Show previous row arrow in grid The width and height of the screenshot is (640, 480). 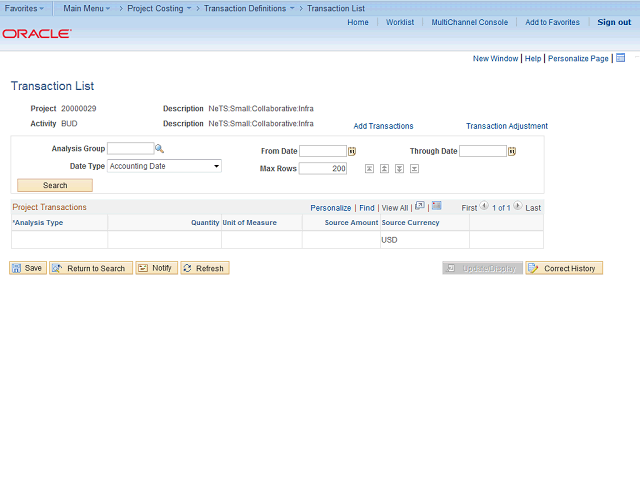click(x=484, y=206)
